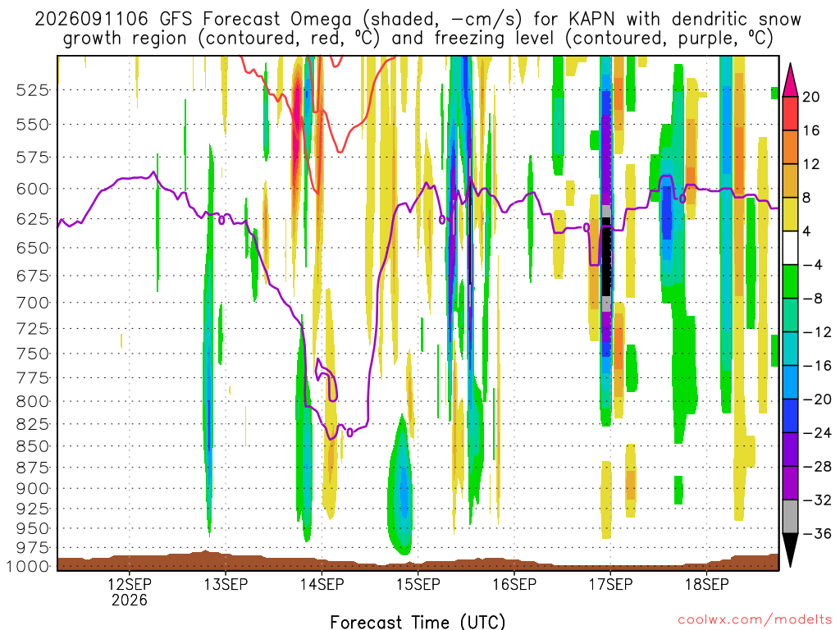Click the 17SEP time axis label
Screen dimensions: 840x630
(x=610, y=584)
